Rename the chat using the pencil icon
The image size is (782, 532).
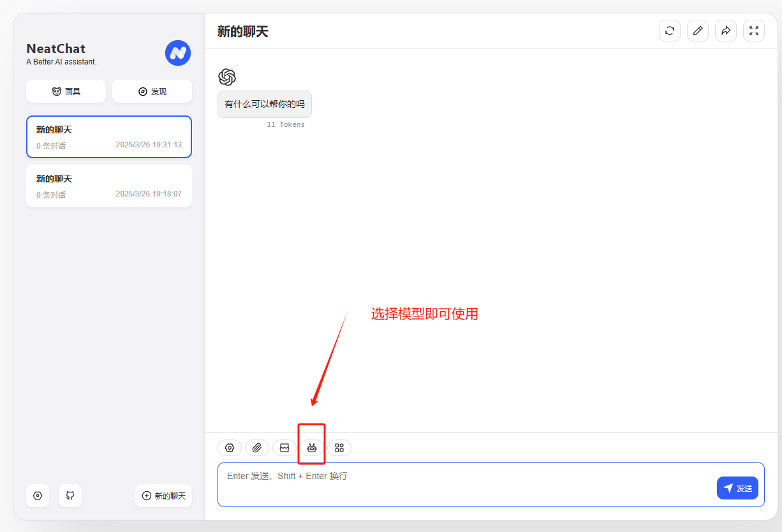pyautogui.click(x=697, y=30)
